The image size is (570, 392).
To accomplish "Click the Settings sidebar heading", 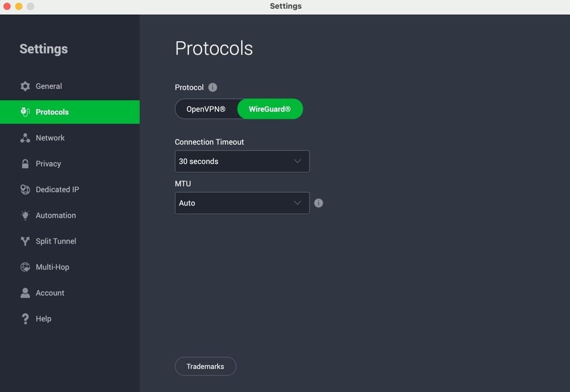I will tap(43, 49).
